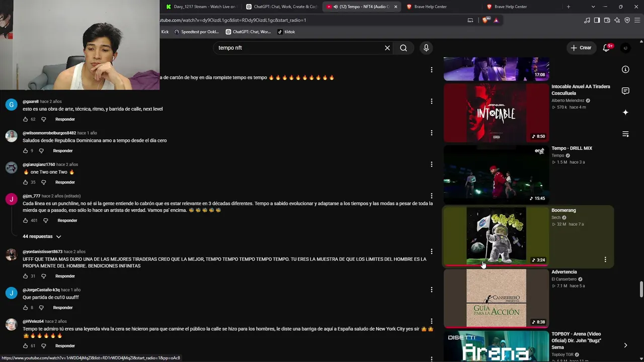Show the Brave sidebar panel
The width and height of the screenshot is (644, 362).
[597, 20]
